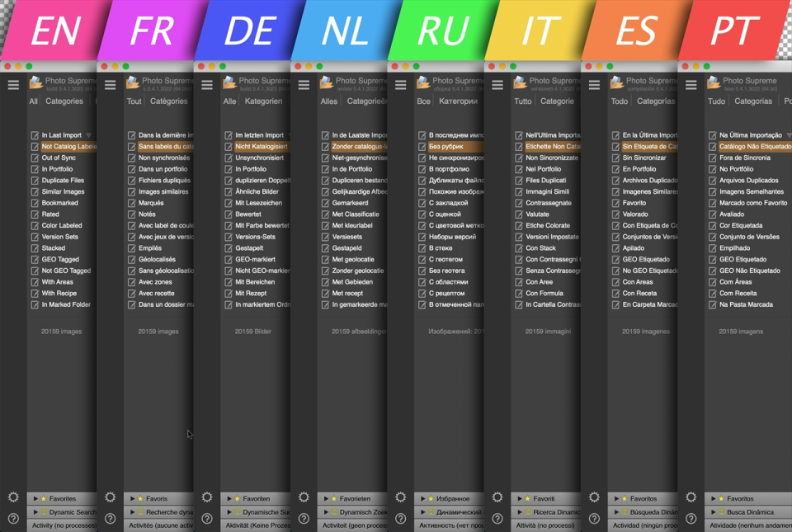Open settings gear in the EN window

tap(14, 497)
